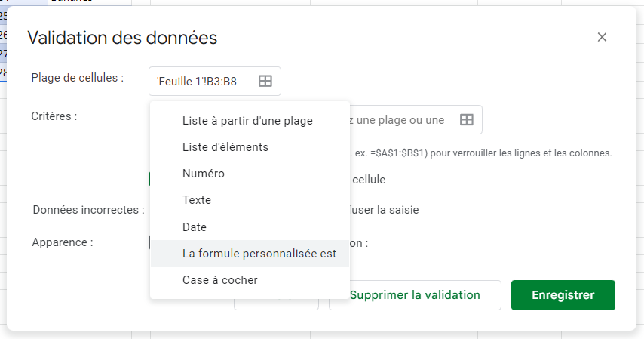644x339 pixels.
Task: Pick 'Texte' criteria option
Action: pos(250,199)
